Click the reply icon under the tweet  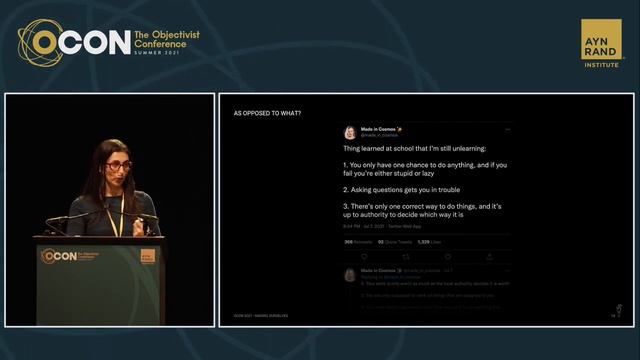coord(364,257)
